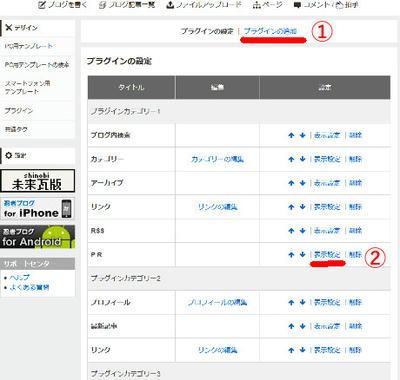Open ファイルアップロード in top navigation
This screenshot has width=400, height=380.
[204, 5]
